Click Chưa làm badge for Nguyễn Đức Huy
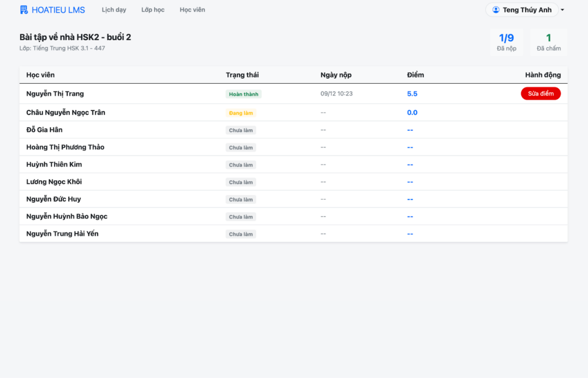 tap(241, 200)
